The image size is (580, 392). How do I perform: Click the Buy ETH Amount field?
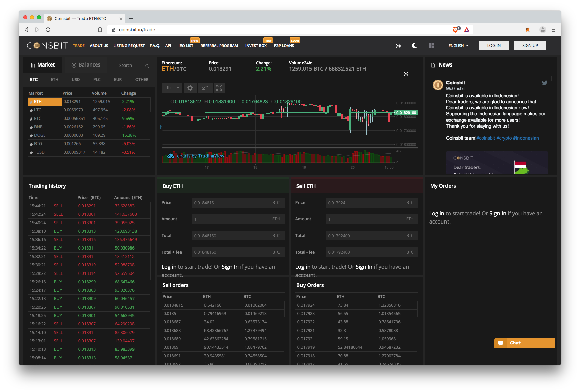pos(238,219)
